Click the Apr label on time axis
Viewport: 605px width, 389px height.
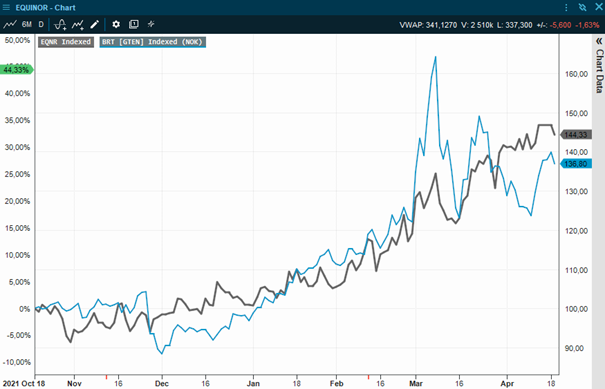507,384
